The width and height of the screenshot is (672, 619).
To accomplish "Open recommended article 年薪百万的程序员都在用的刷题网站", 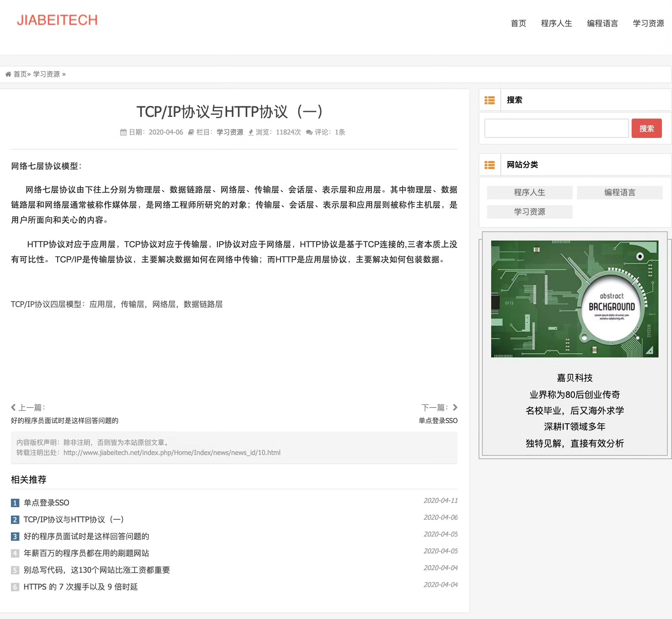I will (86, 553).
